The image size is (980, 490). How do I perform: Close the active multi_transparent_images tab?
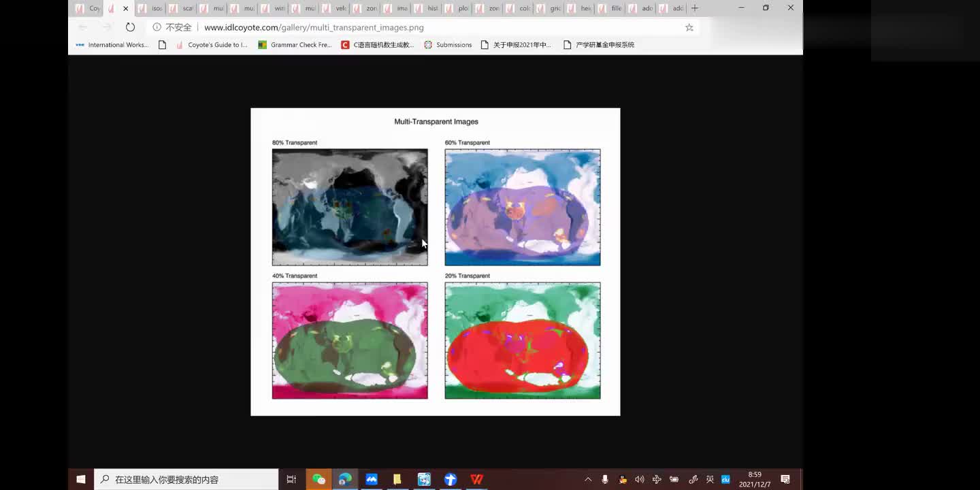(125, 8)
